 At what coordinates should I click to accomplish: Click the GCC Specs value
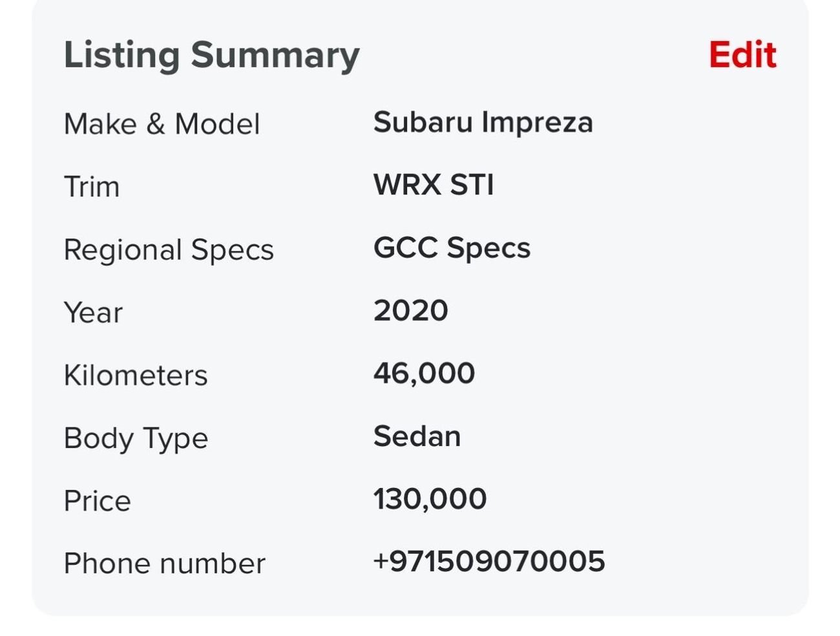(452, 248)
